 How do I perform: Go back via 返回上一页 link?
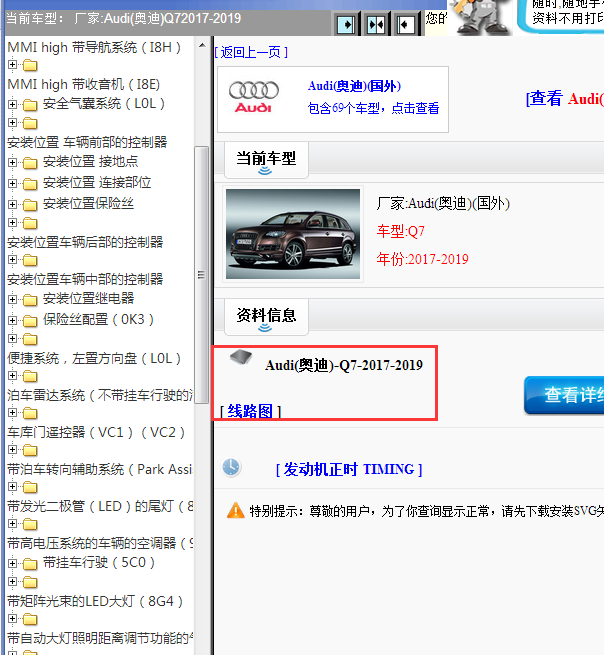[251, 52]
